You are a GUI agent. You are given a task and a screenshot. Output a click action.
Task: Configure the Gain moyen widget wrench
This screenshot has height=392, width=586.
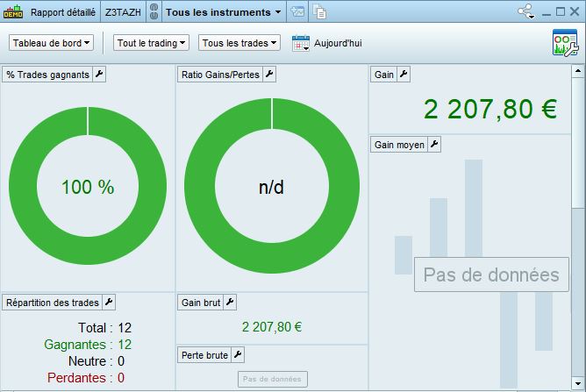tap(434, 144)
